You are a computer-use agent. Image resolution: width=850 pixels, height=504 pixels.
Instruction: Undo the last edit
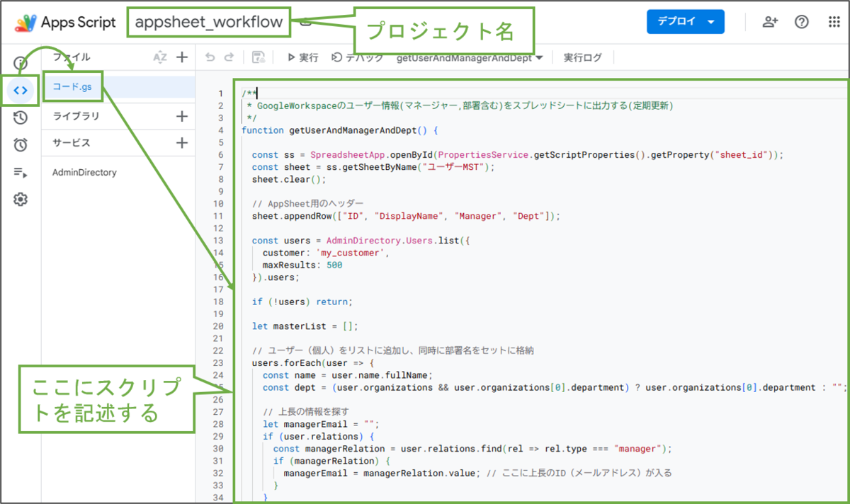click(x=210, y=57)
